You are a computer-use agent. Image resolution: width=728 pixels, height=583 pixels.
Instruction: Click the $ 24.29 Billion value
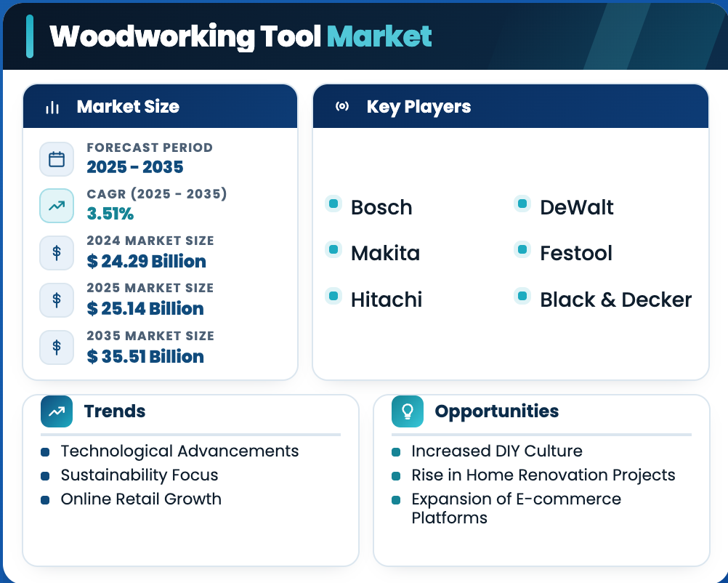(x=146, y=261)
